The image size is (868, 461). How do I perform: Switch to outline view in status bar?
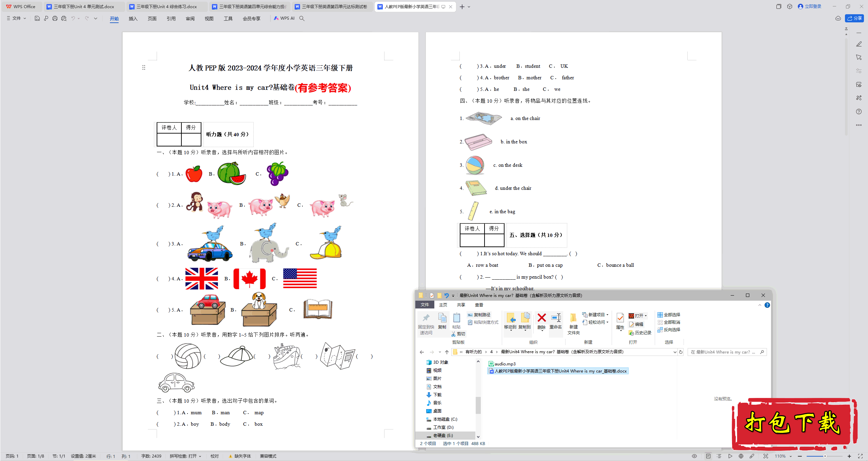[x=719, y=456]
